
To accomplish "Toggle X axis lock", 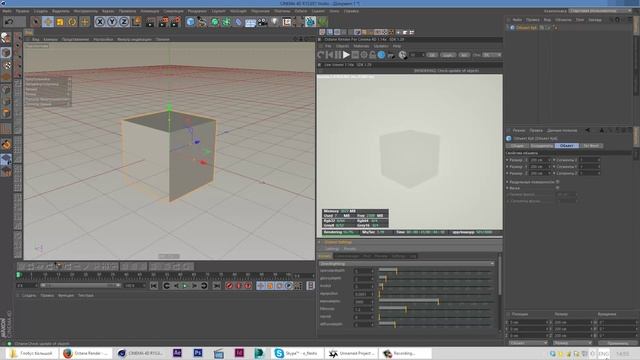I will tap(100, 22).
